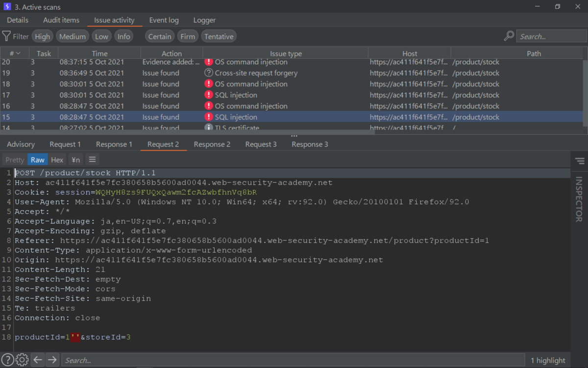Switch to Hex view mode

coord(57,159)
